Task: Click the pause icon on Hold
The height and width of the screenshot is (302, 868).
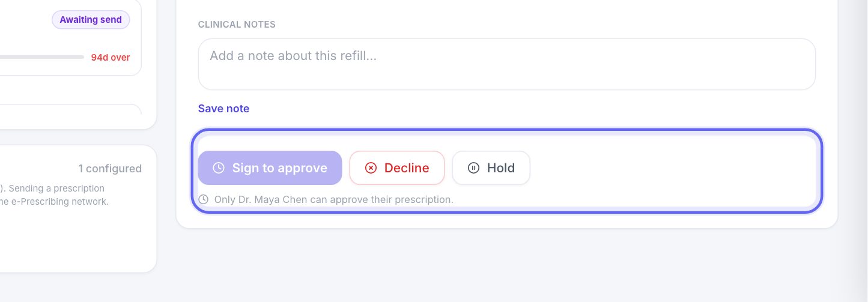Action: pos(473,168)
